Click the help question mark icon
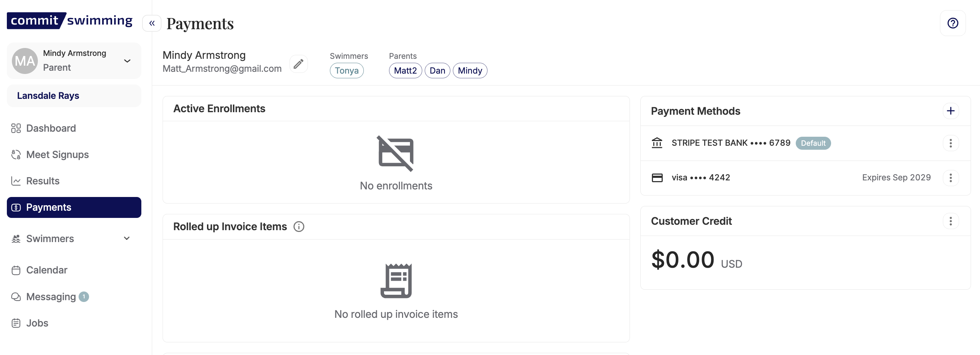 (952, 23)
